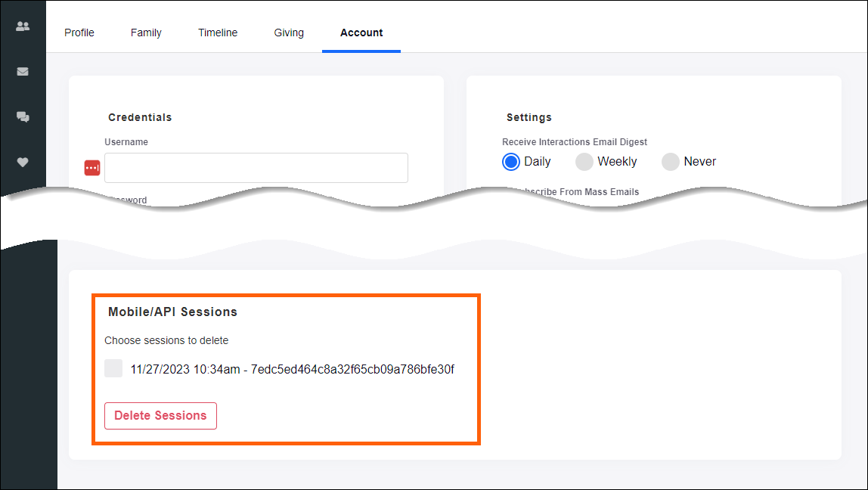Click the Receive Interactions Email Digest label
868x490 pixels.
pos(575,142)
